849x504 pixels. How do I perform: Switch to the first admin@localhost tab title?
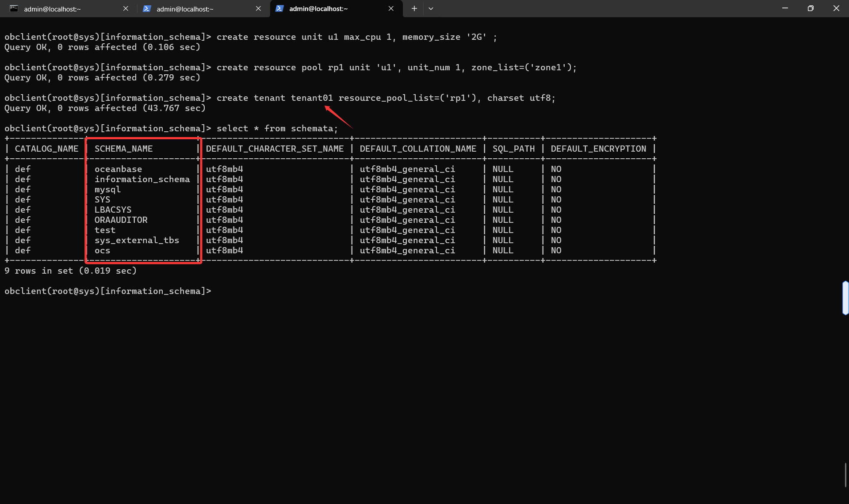52,9
